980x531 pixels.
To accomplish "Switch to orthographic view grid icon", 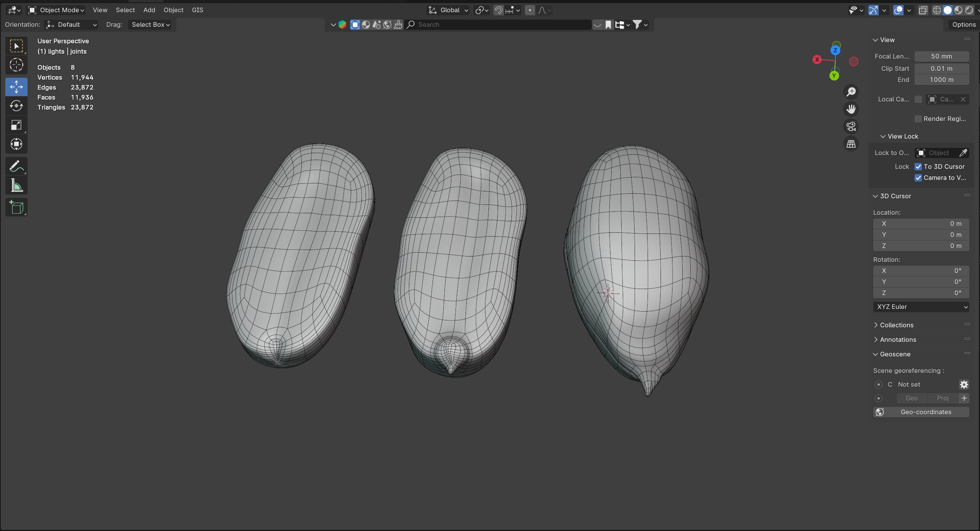I will [x=851, y=144].
